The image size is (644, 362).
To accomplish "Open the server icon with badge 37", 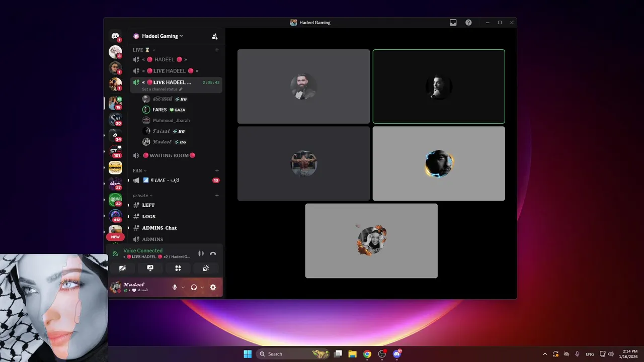I will 115,184.
